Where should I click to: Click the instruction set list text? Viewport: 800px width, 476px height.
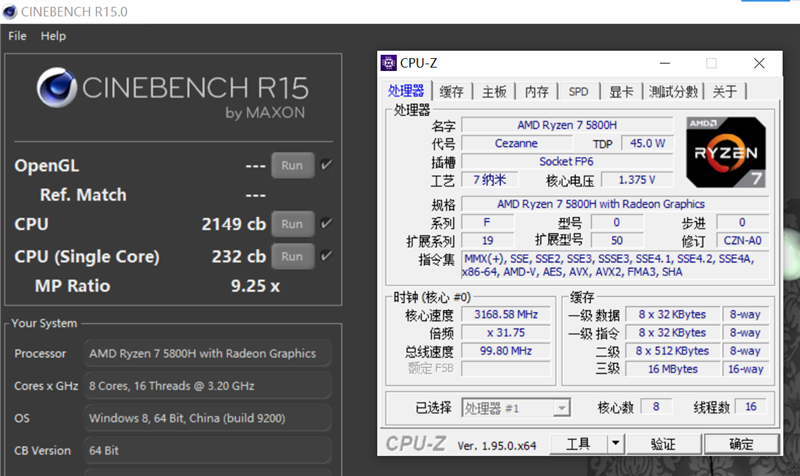coord(609,265)
